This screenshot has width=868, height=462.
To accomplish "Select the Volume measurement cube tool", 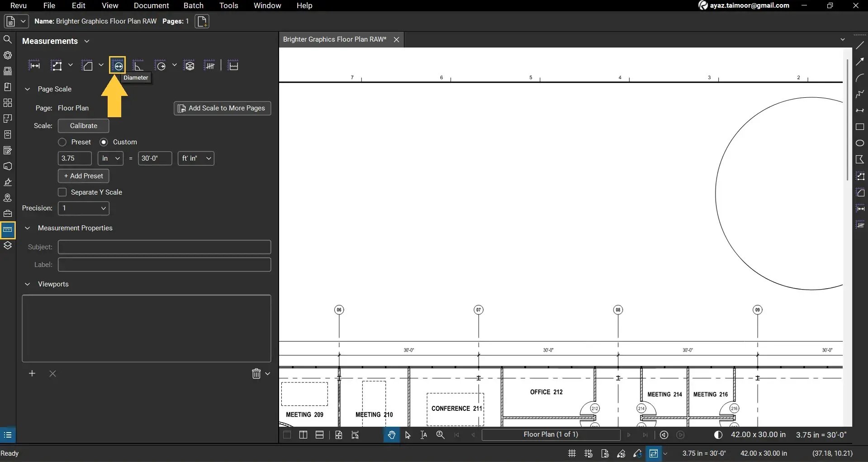I will (x=190, y=65).
